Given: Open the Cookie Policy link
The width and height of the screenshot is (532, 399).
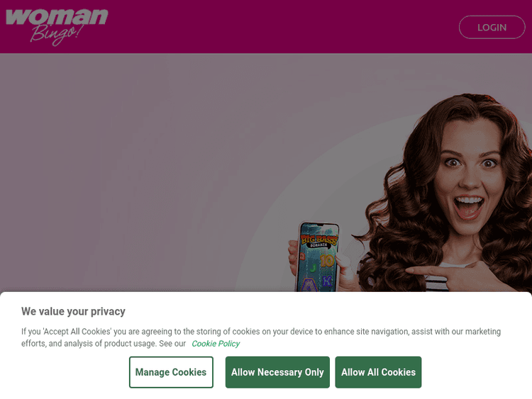Looking at the screenshot, I should [x=216, y=344].
